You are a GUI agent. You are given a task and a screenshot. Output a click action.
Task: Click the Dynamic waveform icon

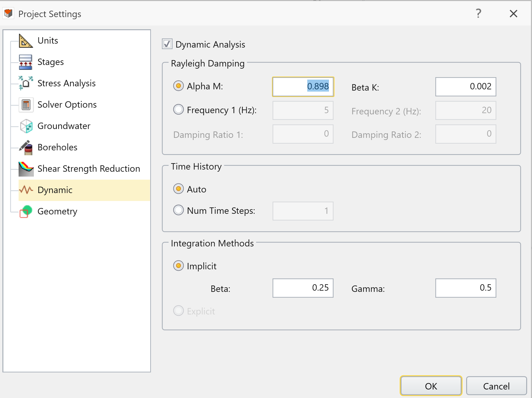point(26,190)
